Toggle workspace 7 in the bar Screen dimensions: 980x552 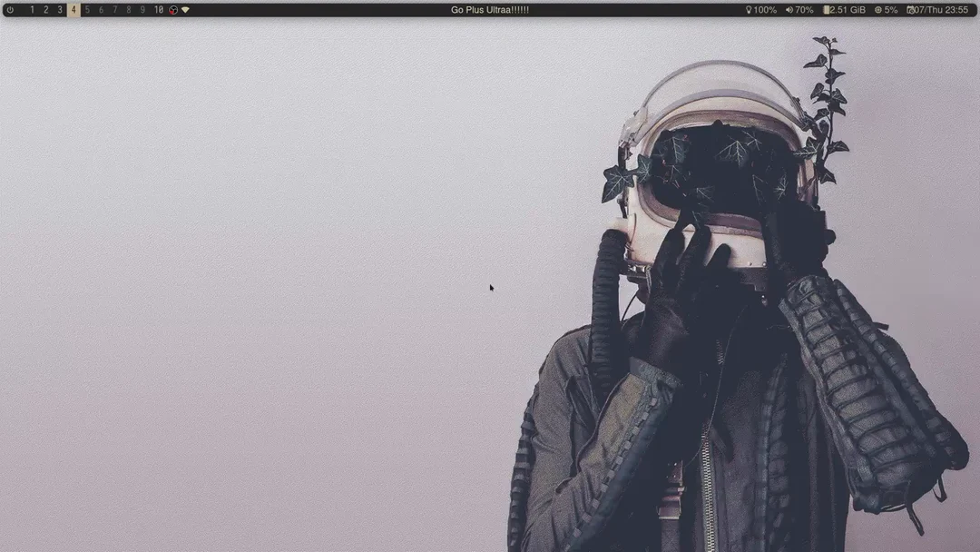(x=114, y=9)
